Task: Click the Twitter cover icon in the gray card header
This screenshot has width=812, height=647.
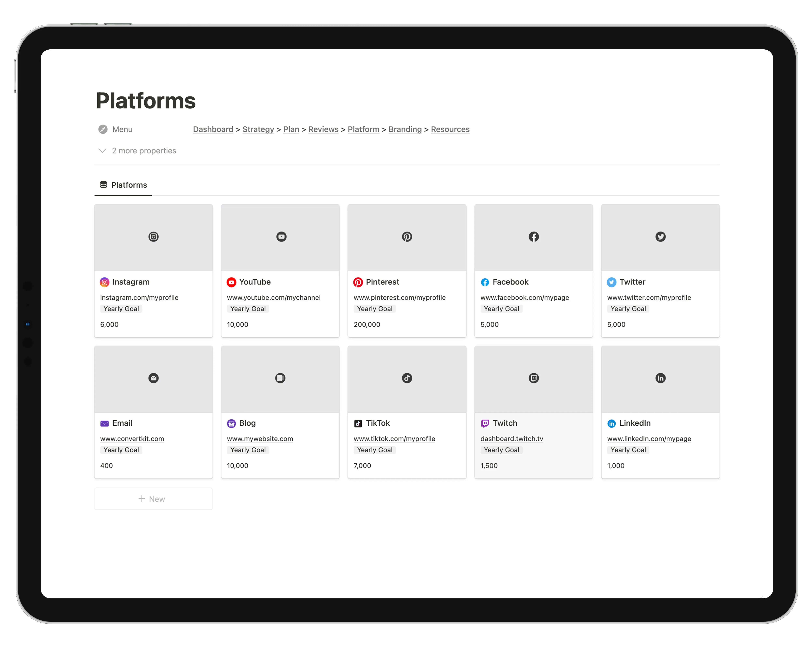Action: pyautogui.click(x=660, y=237)
